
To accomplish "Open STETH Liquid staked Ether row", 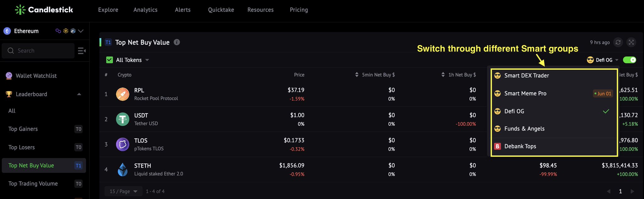I will [371, 169].
